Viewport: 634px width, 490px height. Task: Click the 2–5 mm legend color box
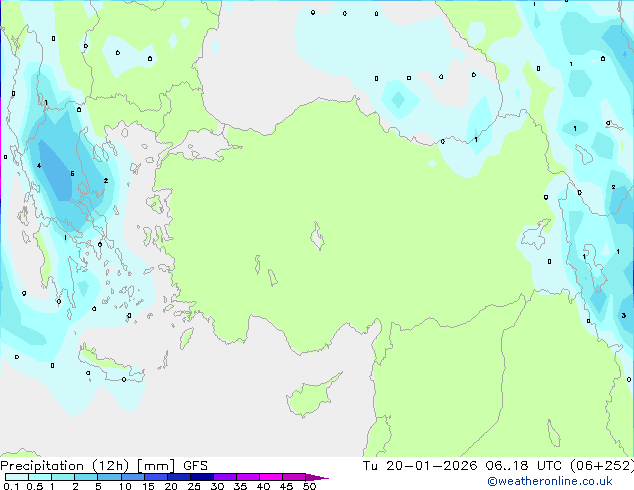86,477
